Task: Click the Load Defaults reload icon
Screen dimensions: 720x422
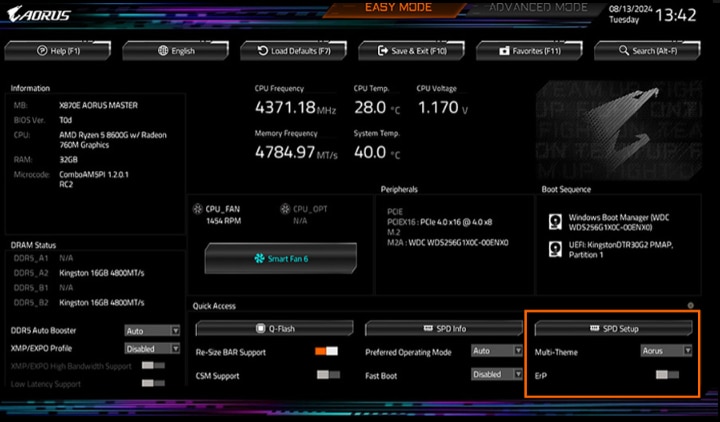Action: 263,50
